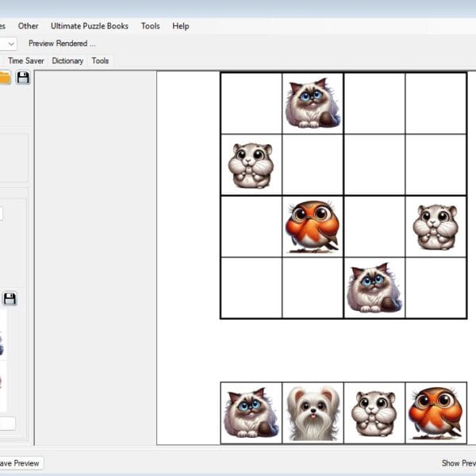Open the Tools menu in the menu bar

coord(150,26)
